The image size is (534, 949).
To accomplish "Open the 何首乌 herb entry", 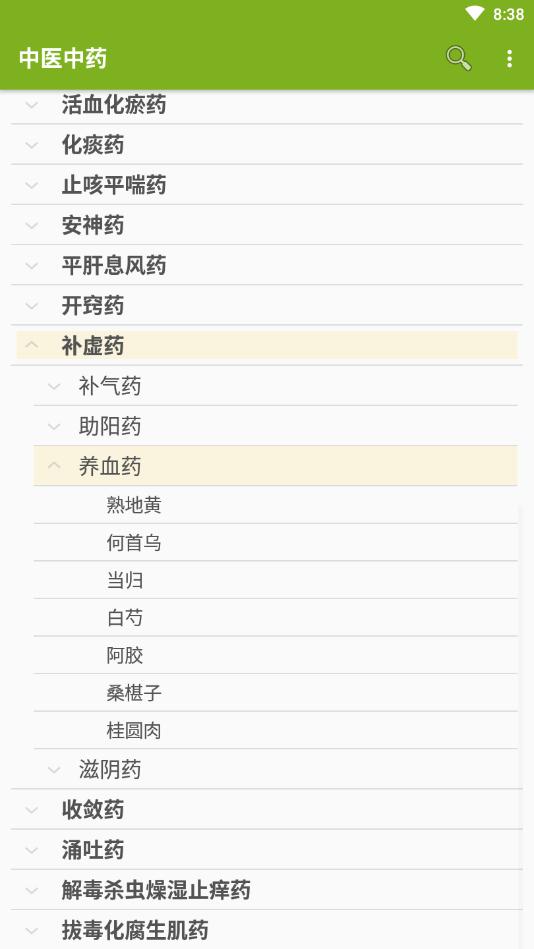I will (x=275, y=542).
